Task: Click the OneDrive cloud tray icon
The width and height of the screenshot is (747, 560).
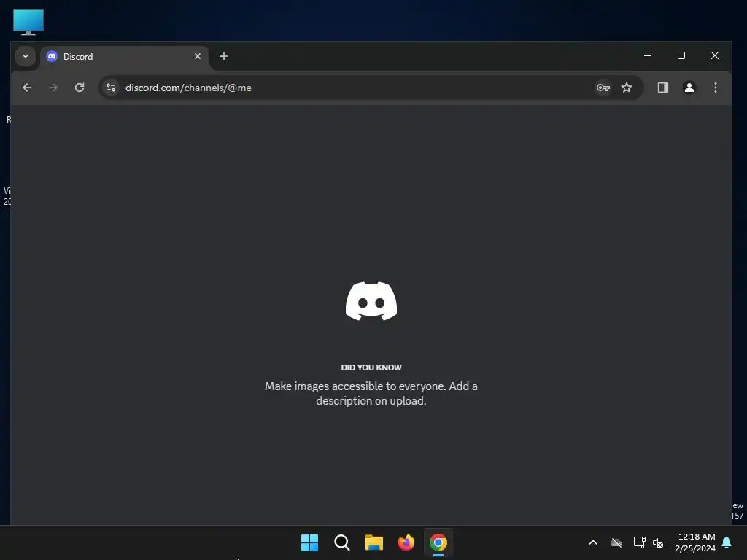Action: tap(616, 542)
